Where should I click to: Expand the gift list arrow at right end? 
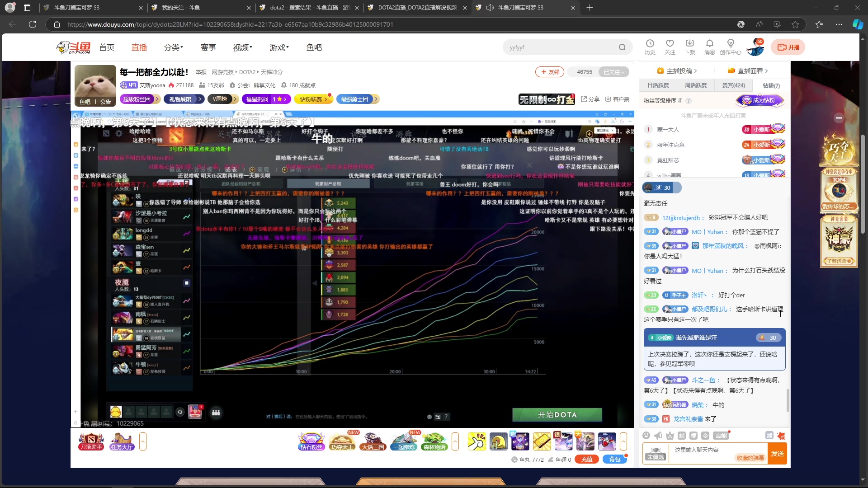623,441
